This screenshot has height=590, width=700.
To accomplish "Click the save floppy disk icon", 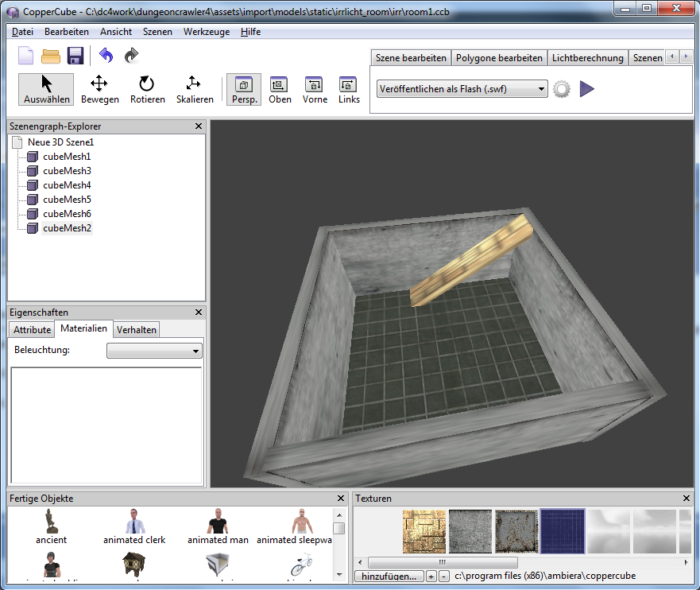I will 75,56.
